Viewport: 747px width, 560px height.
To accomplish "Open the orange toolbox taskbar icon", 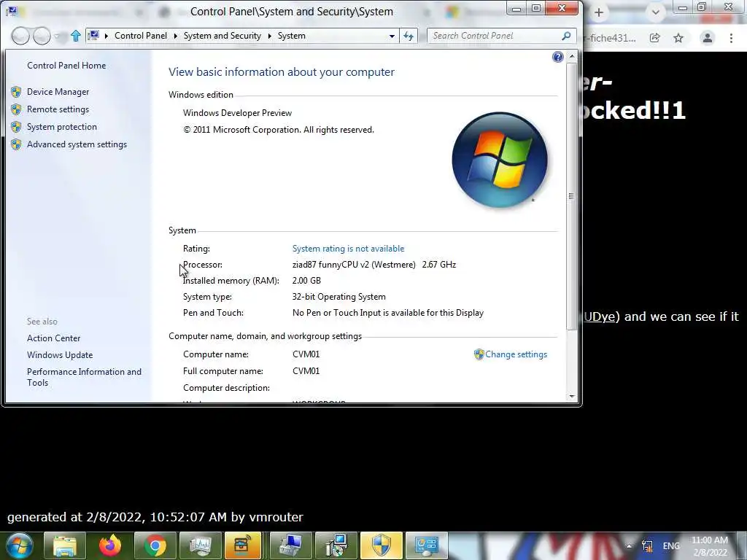I will pyautogui.click(x=243, y=545).
